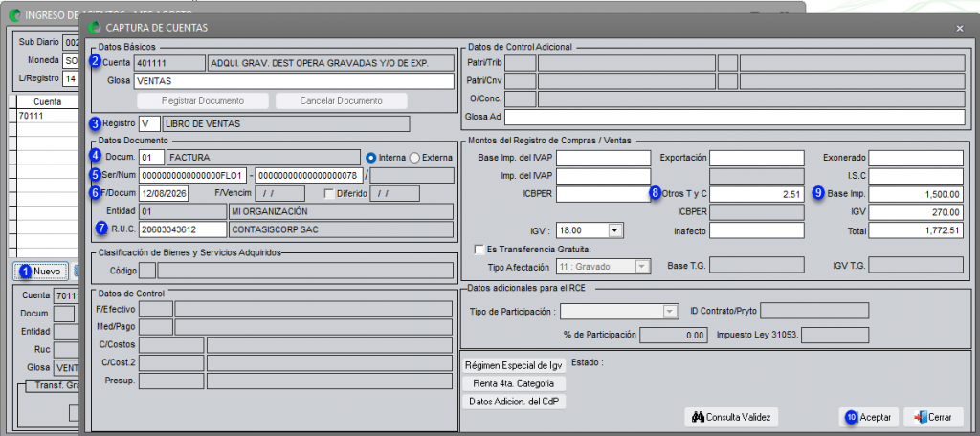Viewport: 980px width, 436px height.
Task: Click the editable ICBPER field
Action: (603, 194)
